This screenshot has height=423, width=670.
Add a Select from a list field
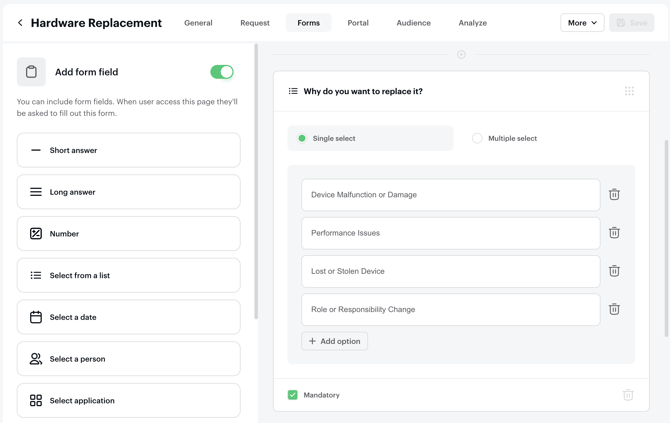[x=128, y=275]
